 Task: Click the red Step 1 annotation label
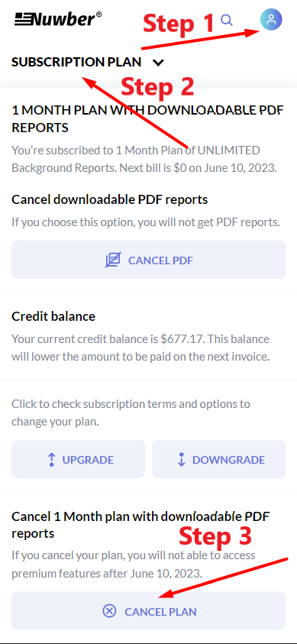179,24
